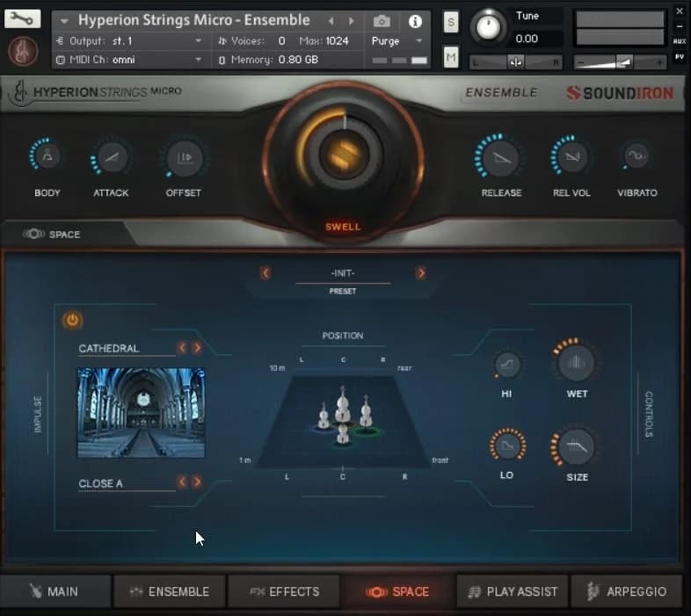
Task: Open the instrument name dropdown arrow
Action: click(64, 21)
